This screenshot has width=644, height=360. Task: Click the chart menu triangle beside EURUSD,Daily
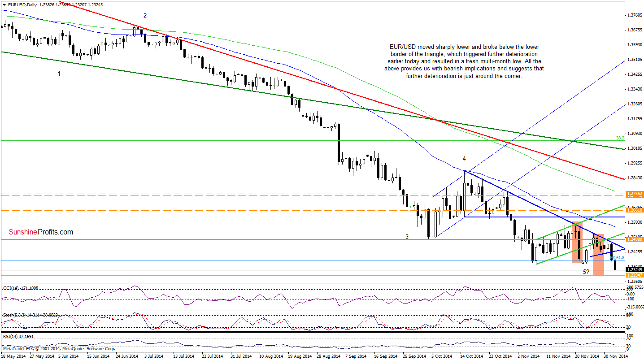click(4, 4)
